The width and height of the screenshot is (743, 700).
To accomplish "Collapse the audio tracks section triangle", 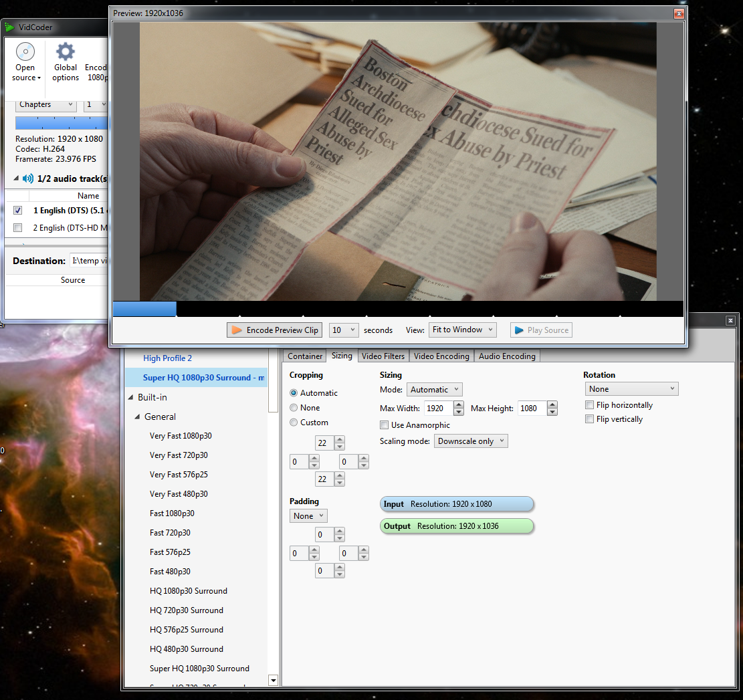I will pos(16,179).
